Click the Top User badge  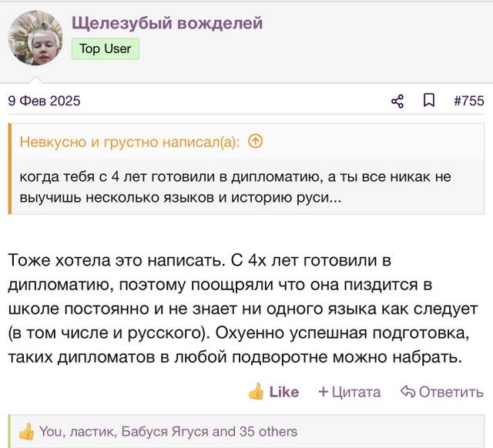(x=105, y=48)
